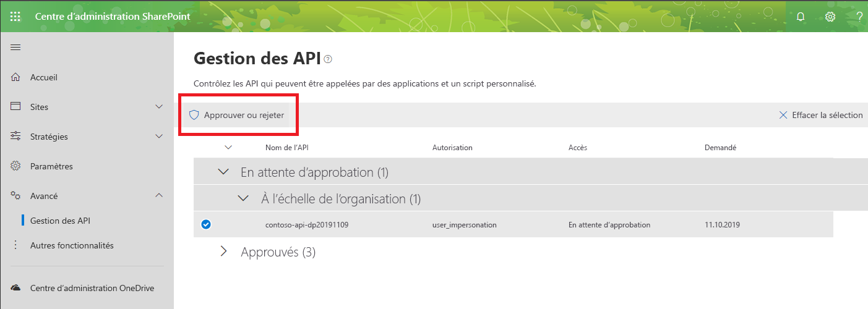This screenshot has height=309, width=868.
Task: Click the Approuver ou rejeter button
Action: click(x=236, y=115)
